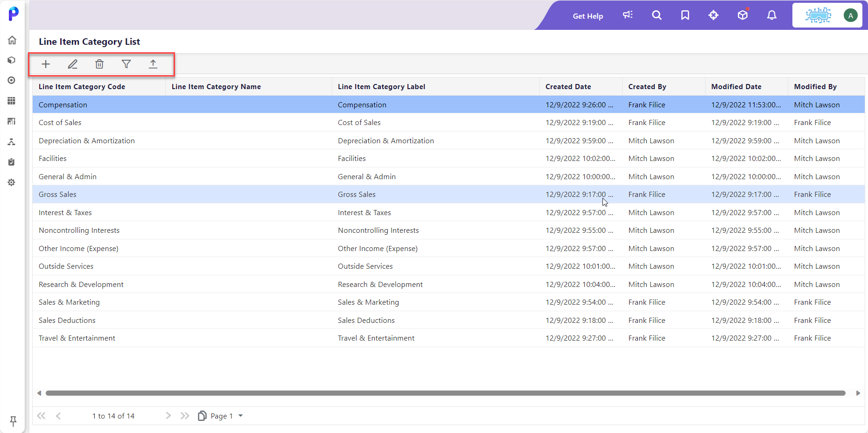This screenshot has width=868, height=433.
Task: Click the app logo at top left
Action: click(x=14, y=14)
